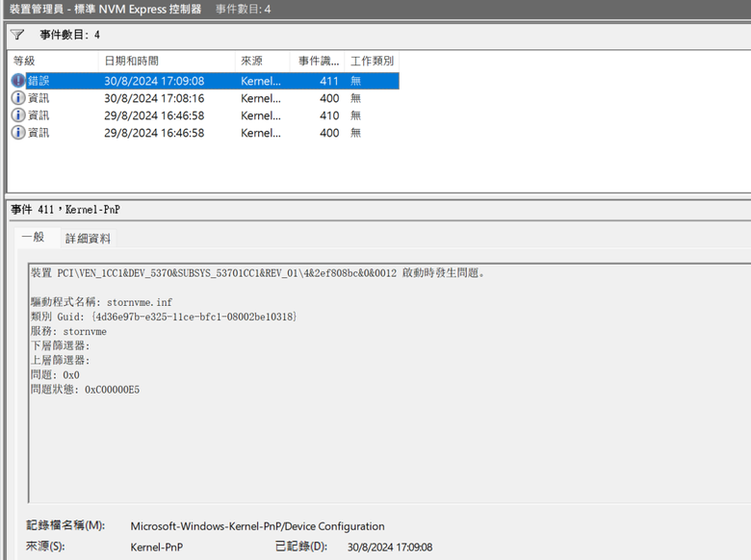Select the row with event ID 410

coord(204,115)
